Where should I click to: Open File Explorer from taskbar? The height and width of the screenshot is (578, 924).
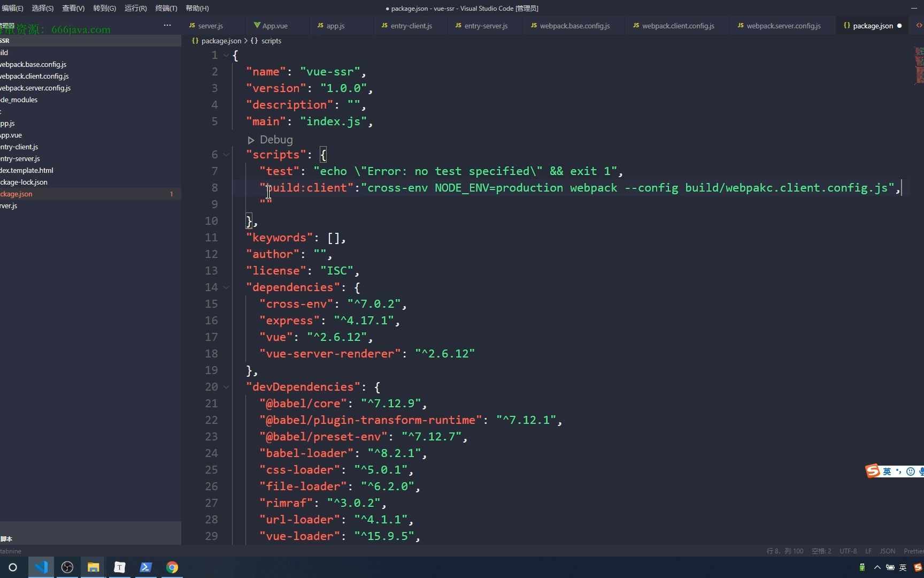[x=94, y=567]
